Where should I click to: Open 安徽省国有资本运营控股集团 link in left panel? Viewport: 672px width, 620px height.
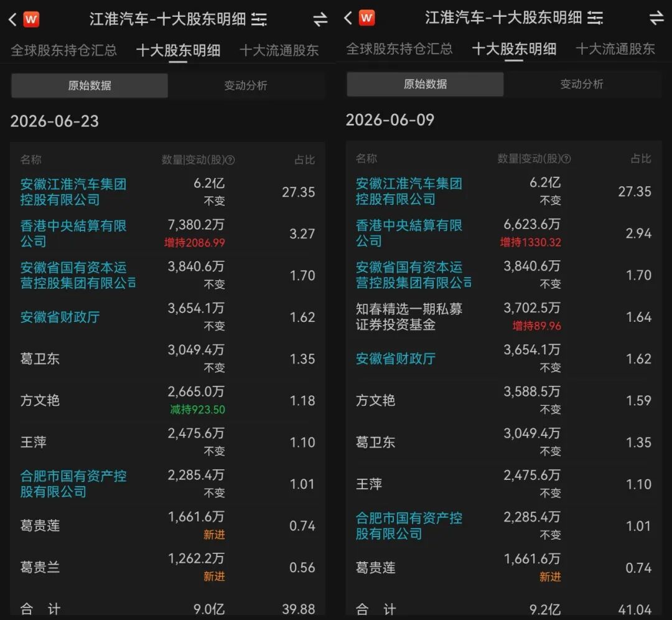pyautogui.click(x=78, y=275)
